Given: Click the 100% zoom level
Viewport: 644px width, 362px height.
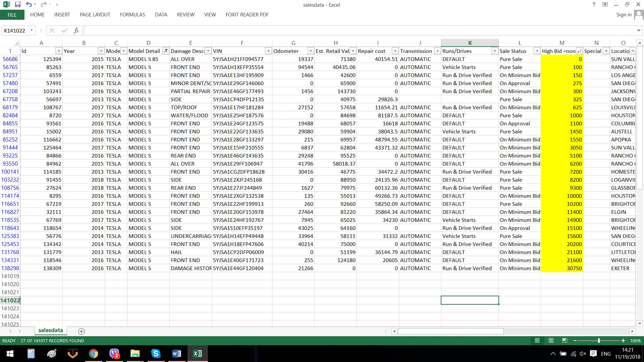Looking at the screenshot, I should point(635,341).
